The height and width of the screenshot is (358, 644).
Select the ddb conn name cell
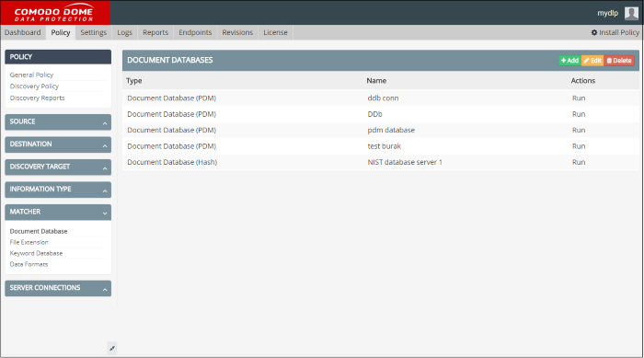pos(383,98)
